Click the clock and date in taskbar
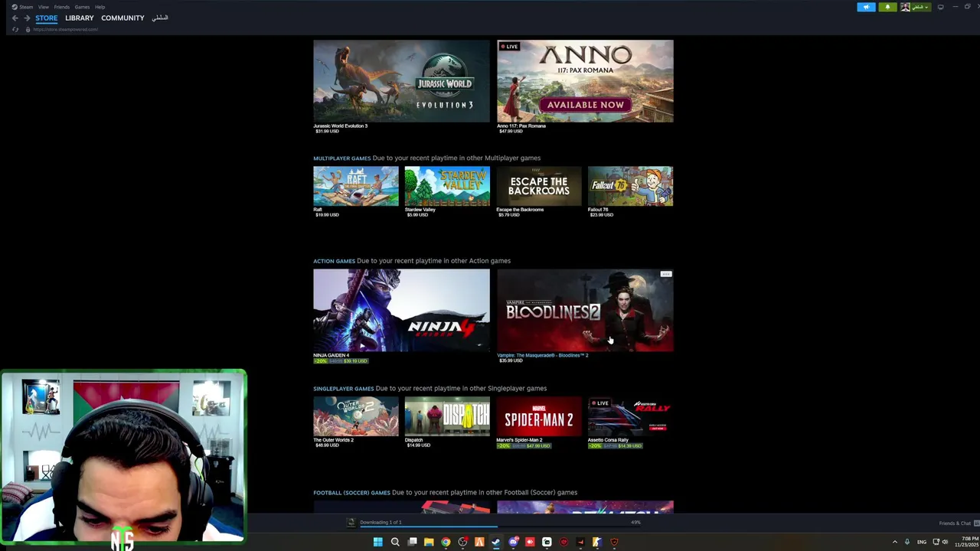This screenshot has width=980, height=551. [968, 542]
